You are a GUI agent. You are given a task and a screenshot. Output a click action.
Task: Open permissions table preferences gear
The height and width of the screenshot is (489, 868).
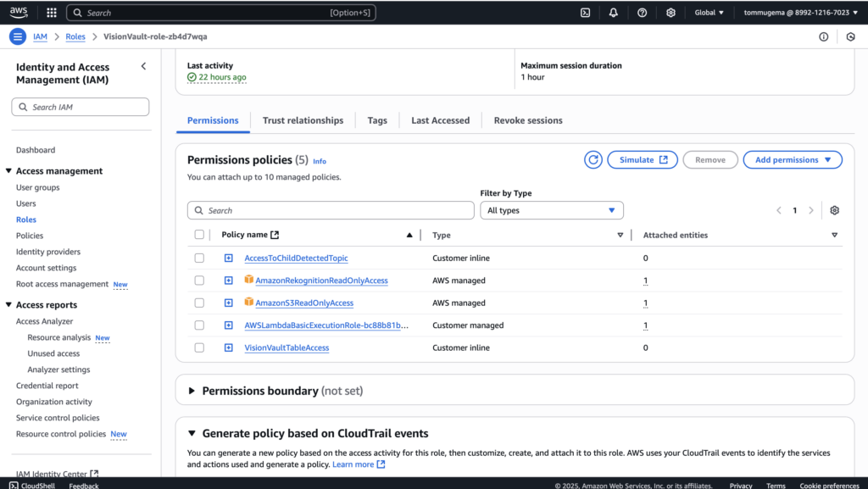pyautogui.click(x=834, y=210)
